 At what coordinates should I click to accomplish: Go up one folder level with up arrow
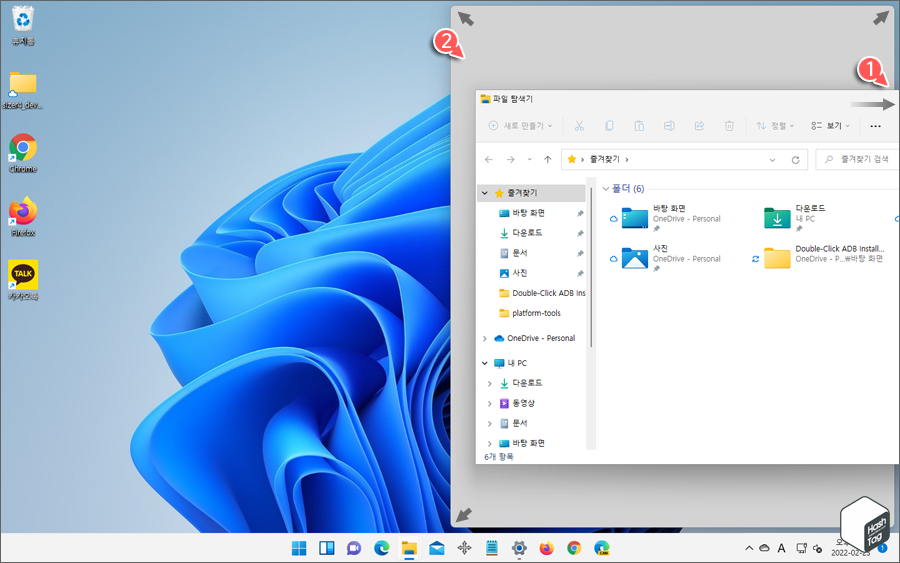[x=548, y=160]
